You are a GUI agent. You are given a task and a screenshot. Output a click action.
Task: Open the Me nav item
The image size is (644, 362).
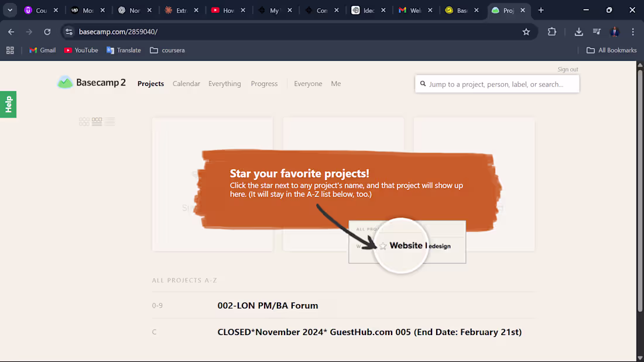point(336,84)
